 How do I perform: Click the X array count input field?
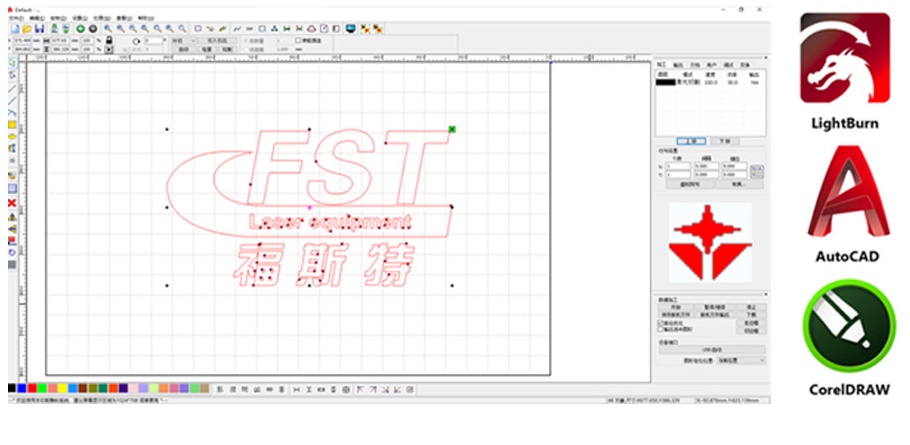coord(677,167)
